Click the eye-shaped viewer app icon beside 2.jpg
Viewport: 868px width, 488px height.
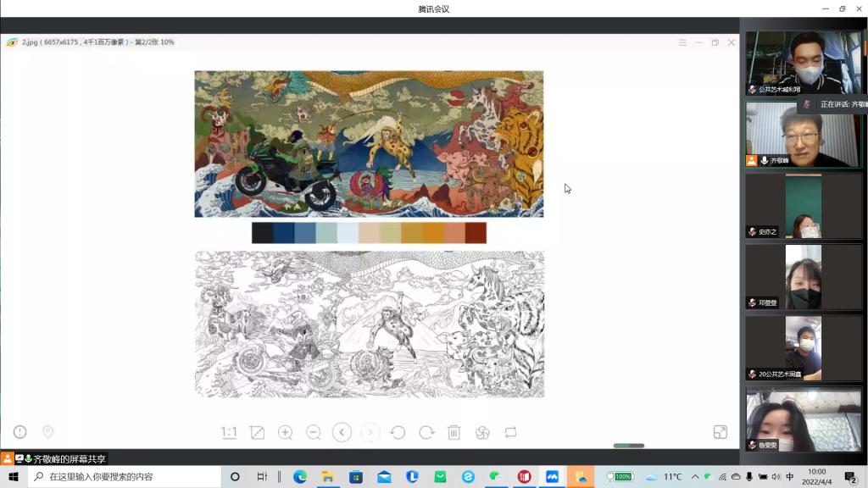pyautogui.click(x=12, y=42)
